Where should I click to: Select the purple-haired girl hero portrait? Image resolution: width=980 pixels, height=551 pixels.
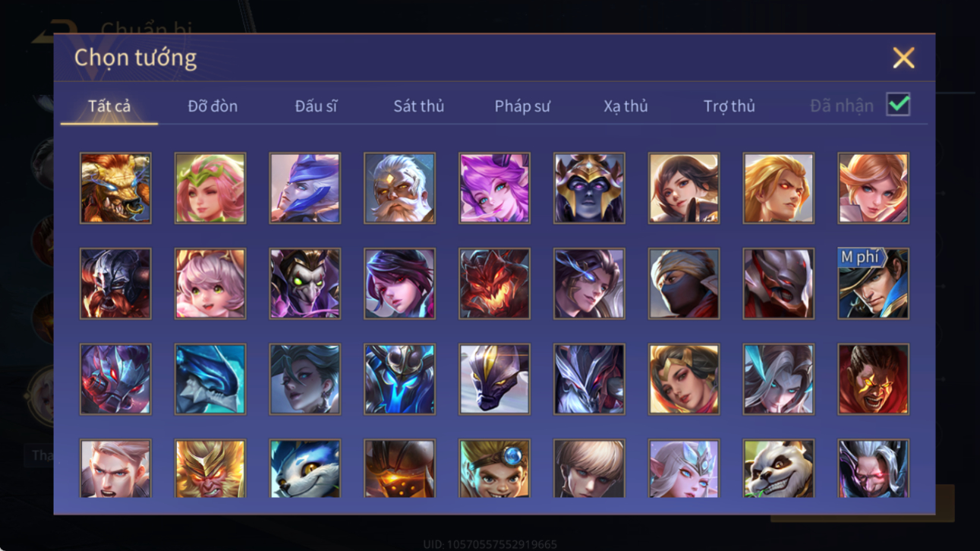click(494, 188)
